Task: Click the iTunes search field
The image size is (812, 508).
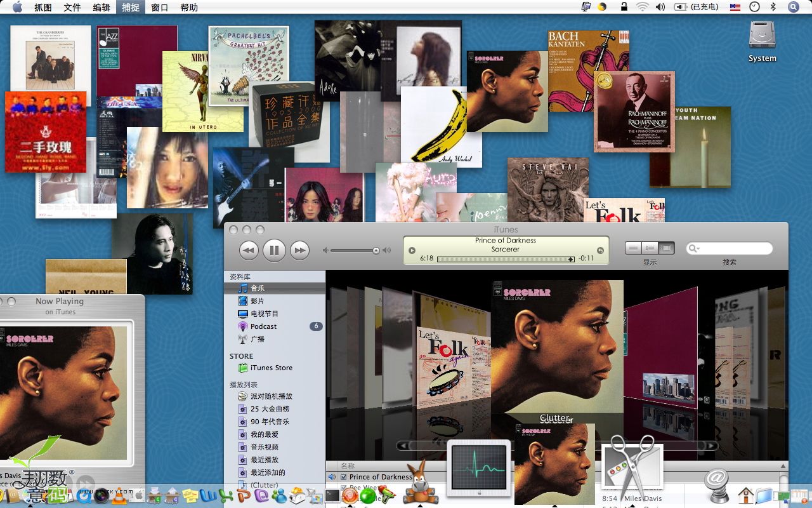Action: point(730,248)
